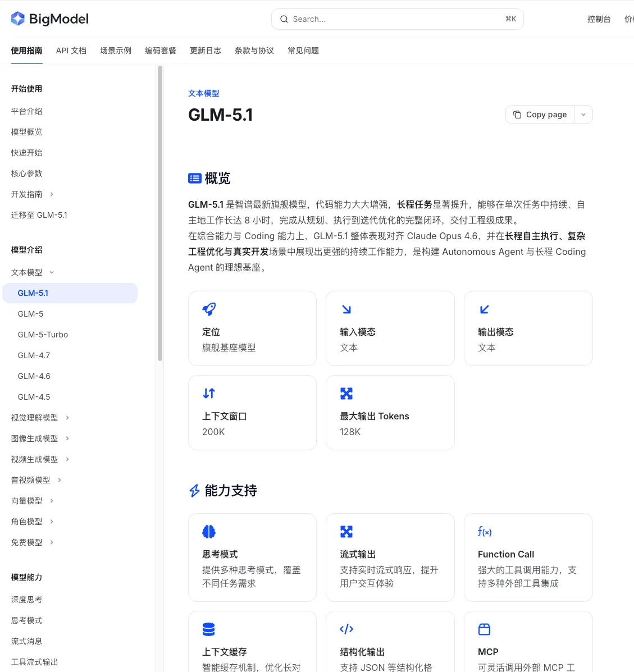The height and width of the screenshot is (672, 634).
Task: Expand the 向量模型 group
Action: (x=52, y=501)
